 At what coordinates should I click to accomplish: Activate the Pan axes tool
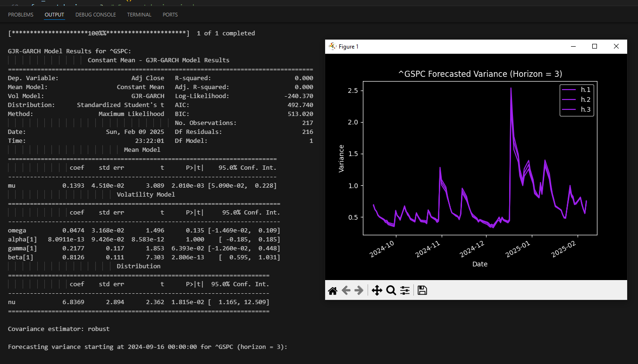click(x=377, y=290)
